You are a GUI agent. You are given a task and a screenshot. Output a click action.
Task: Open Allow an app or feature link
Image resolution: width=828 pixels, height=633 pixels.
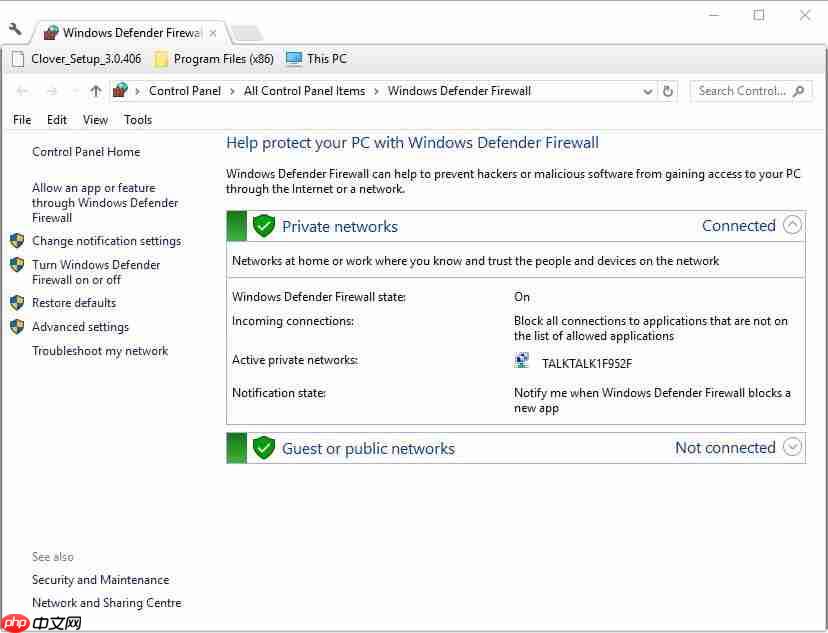pos(105,203)
